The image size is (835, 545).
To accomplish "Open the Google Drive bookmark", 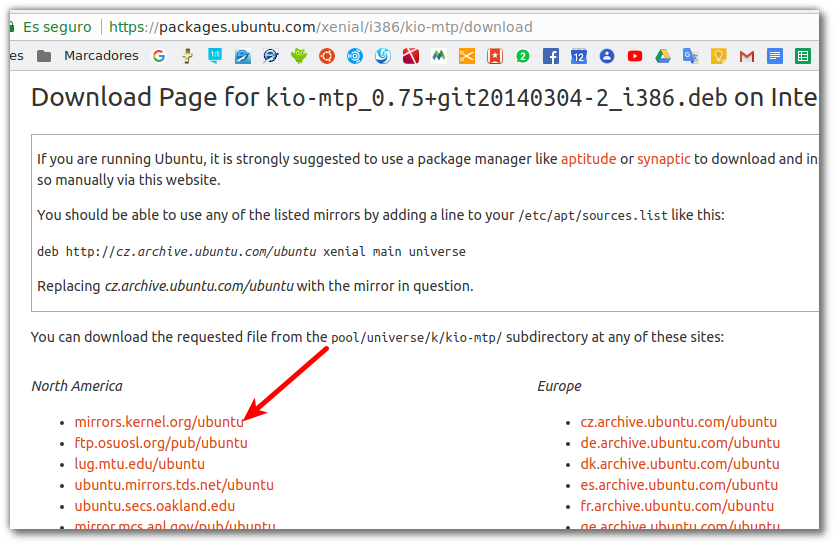I will coord(663,56).
